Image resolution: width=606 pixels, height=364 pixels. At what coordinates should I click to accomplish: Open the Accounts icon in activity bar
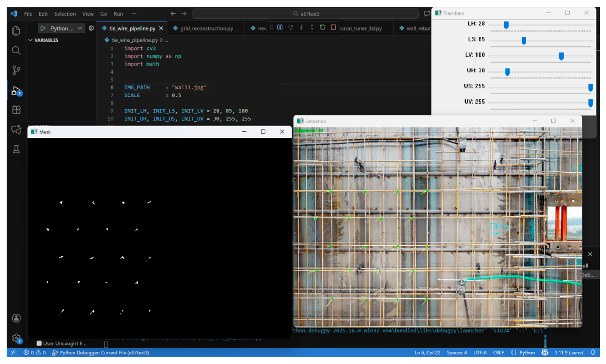(16, 318)
